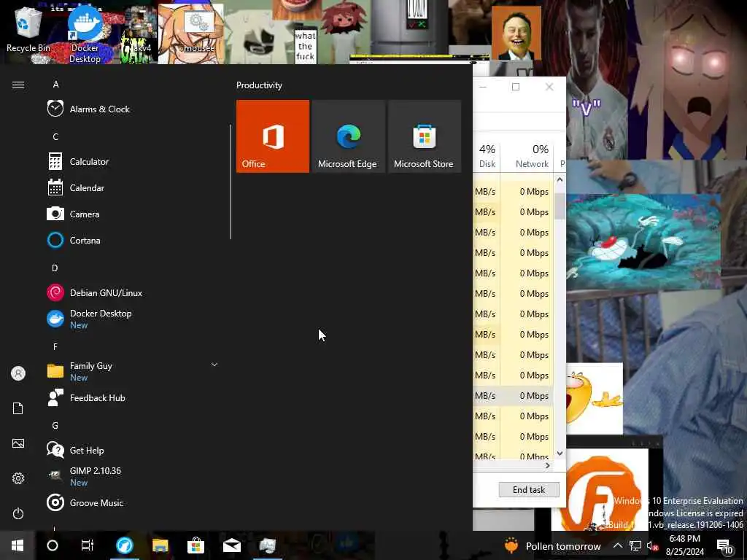Open Settings gear in Start sidebar
The image size is (747, 560).
point(18,478)
